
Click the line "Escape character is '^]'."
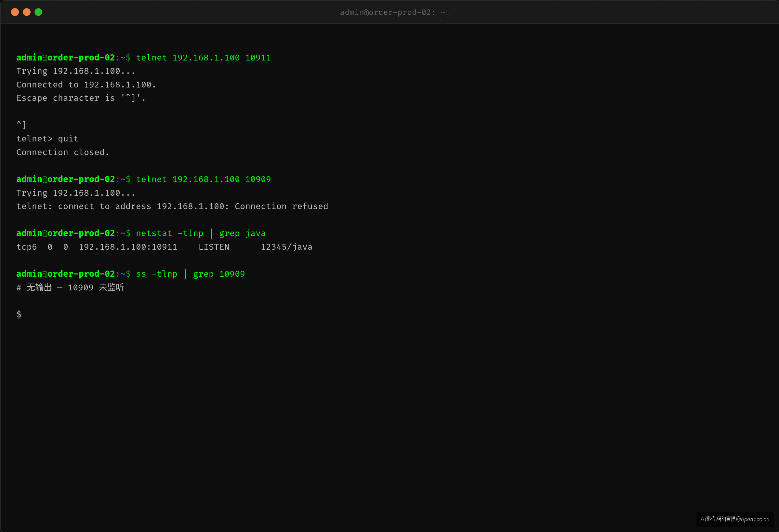click(81, 98)
